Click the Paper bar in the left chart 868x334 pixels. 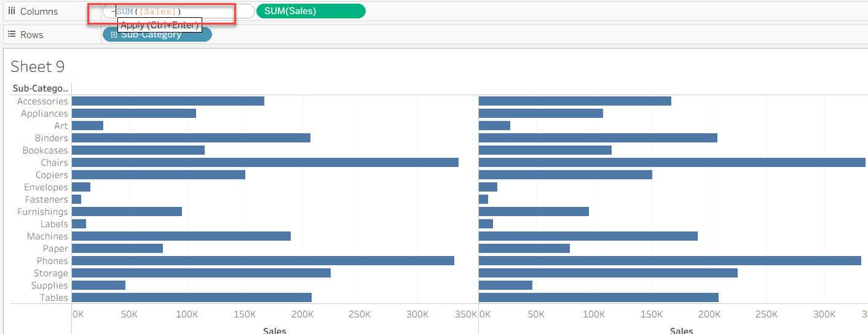117,249
